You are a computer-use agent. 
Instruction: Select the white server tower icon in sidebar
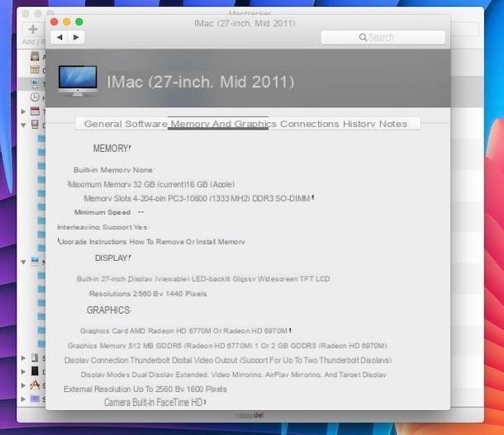[x=35, y=357]
